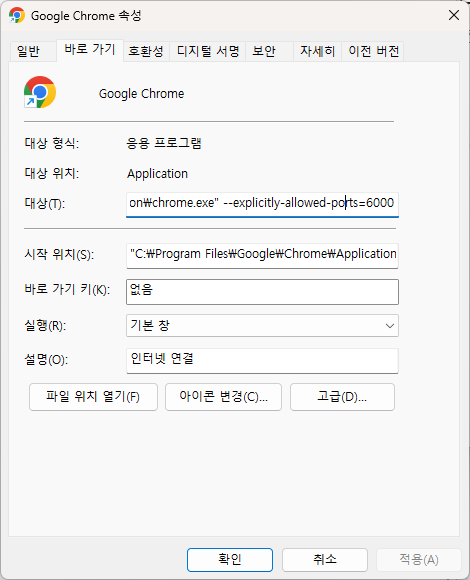
Task: Click the 바로 가기 키(K) field
Action: [262, 292]
